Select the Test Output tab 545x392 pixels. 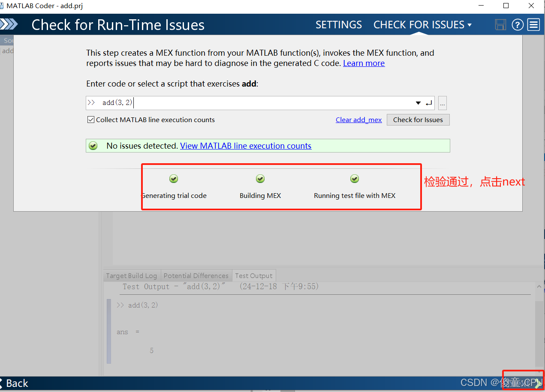tap(254, 275)
